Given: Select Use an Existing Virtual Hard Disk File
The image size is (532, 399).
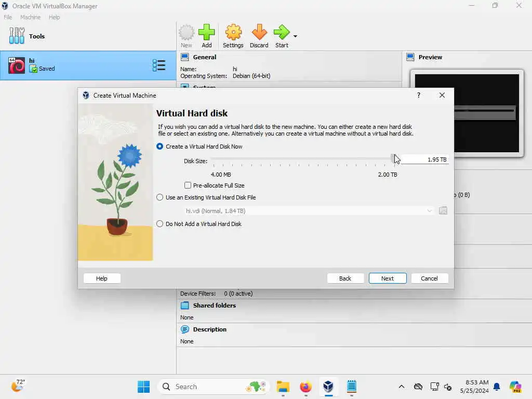Looking at the screenshot, I should pyautogui.click(x=160, y=197).
